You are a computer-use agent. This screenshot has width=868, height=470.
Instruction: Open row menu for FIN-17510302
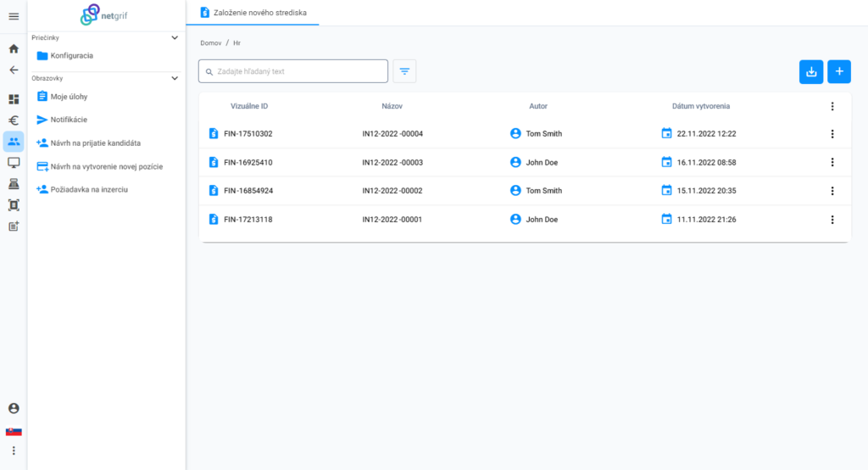click(832, 134)
